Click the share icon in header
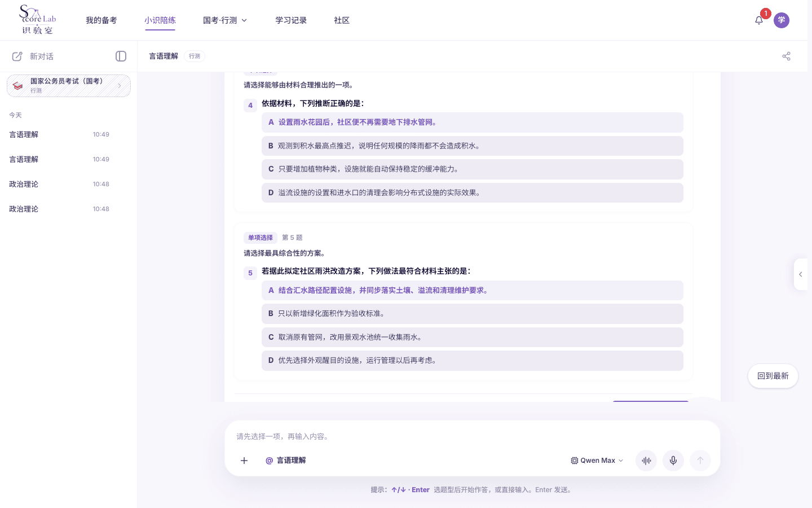Screen dimensions: 812x508 786,56
